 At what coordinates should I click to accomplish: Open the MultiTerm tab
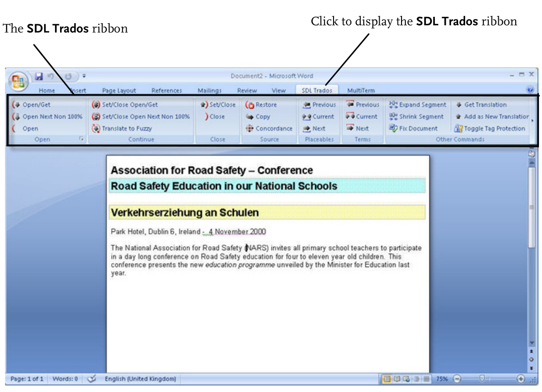pyautogui.click(x=361, y=90)
